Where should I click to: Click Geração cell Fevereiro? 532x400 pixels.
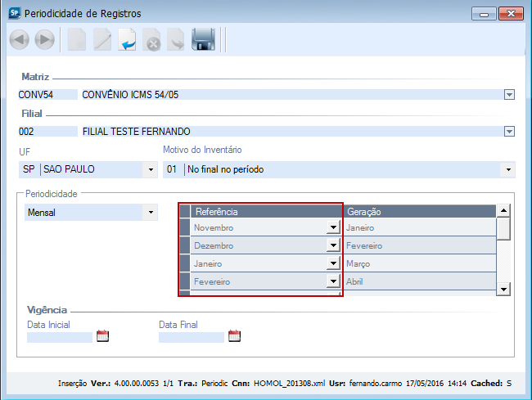click(x=420, y=245)
